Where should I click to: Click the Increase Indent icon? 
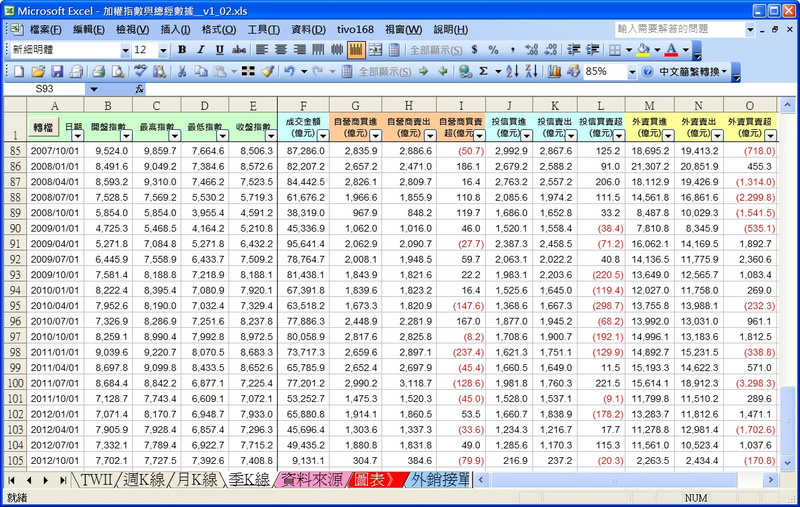(x=592, y=49)
